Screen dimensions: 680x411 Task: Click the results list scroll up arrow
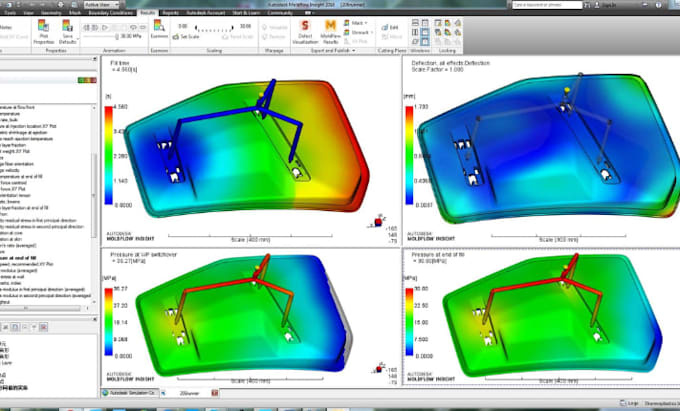pyautogui.click(x=94, y=107)
